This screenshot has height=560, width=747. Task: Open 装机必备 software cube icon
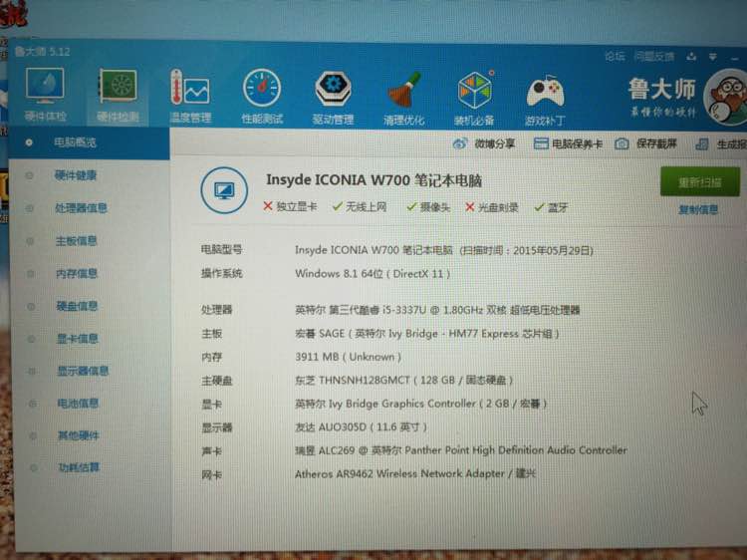[474, 99]
